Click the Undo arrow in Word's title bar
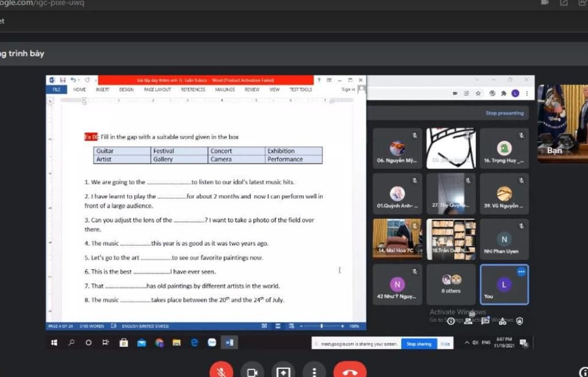 73,80
